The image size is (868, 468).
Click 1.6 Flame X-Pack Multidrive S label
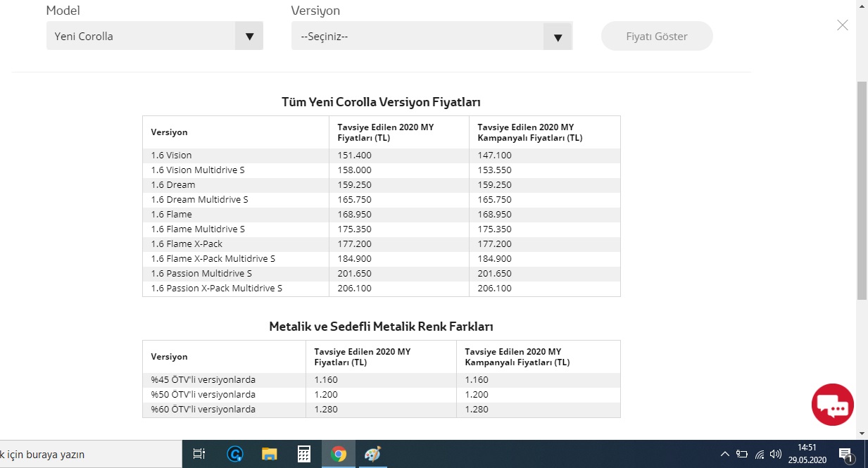[213, 259]
